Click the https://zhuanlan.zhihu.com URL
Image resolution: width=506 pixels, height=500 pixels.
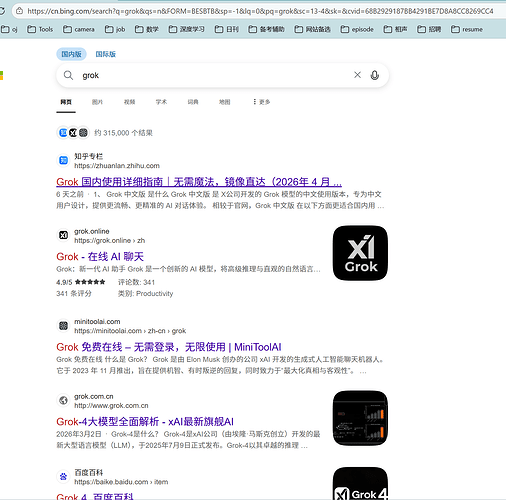click(117, 166)
